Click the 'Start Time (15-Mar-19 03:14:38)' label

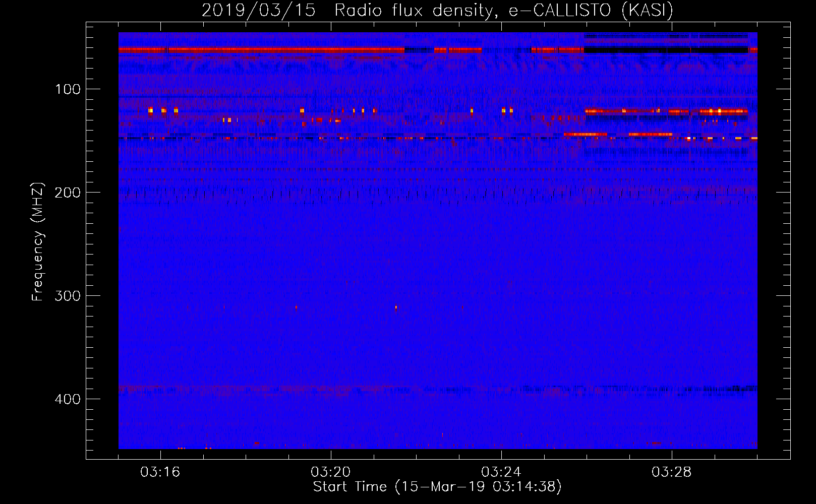click(x=437, y=486)
